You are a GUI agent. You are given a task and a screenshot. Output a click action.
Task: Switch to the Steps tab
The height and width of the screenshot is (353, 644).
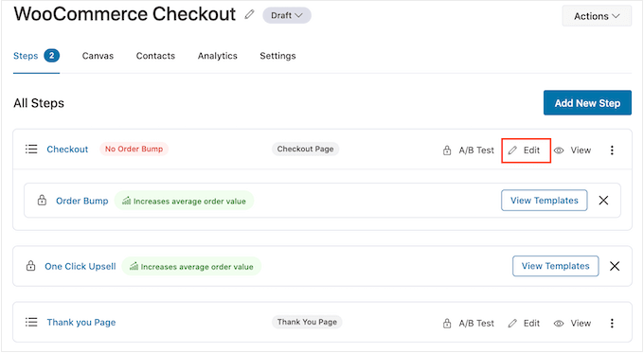[26, 56]
